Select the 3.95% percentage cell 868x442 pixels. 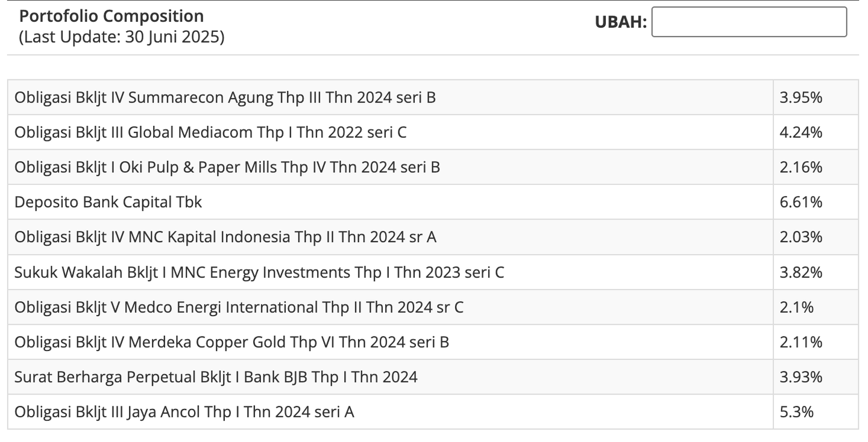point(800,98)
